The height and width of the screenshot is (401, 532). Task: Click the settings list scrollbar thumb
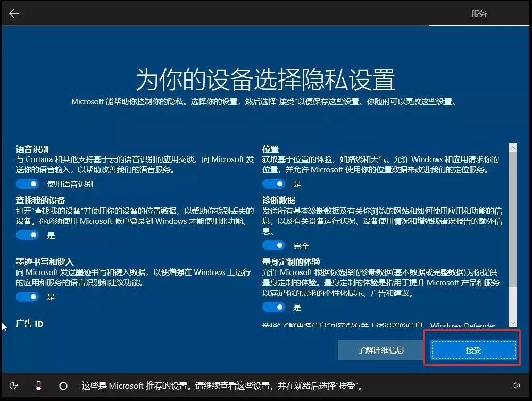[x=513, y=219]
